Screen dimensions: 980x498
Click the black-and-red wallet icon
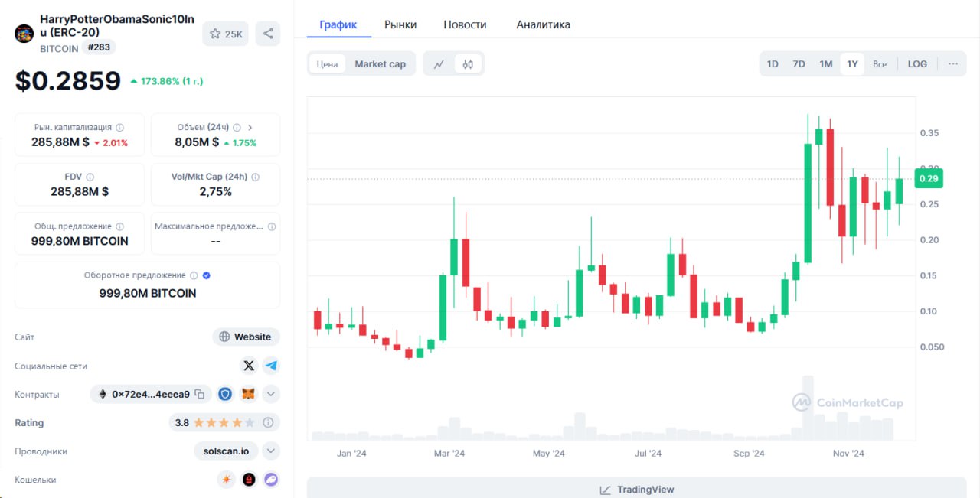(x=249, y=480)
